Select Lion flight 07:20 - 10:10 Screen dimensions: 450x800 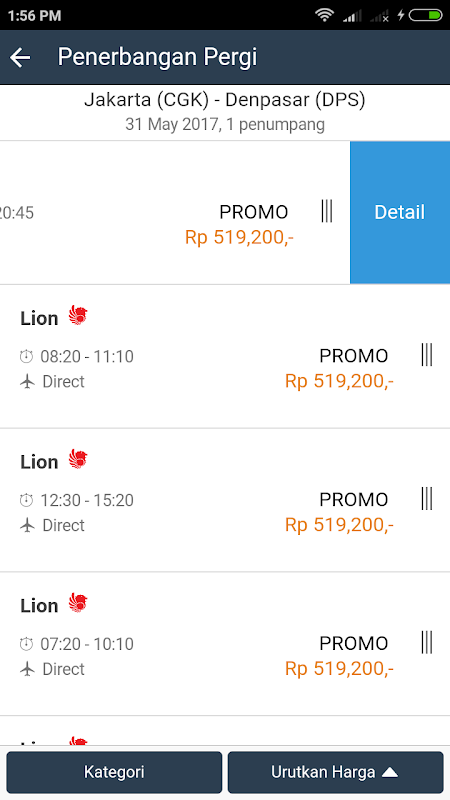(x=225, y=644)
